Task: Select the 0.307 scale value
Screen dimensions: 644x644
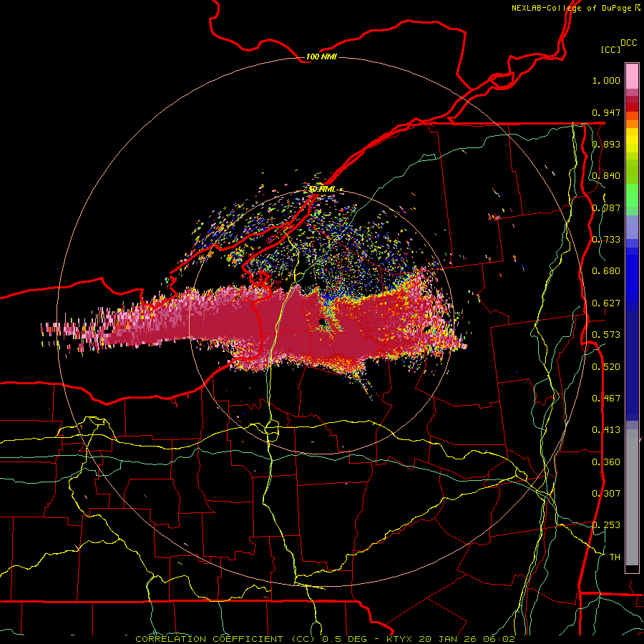Action: point(606,494)
